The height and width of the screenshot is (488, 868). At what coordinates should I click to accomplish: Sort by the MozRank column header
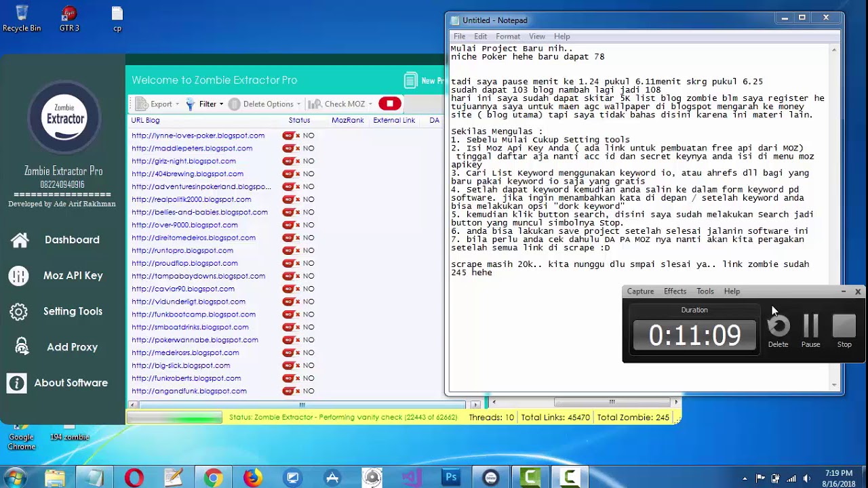click(x=348, y=121)
